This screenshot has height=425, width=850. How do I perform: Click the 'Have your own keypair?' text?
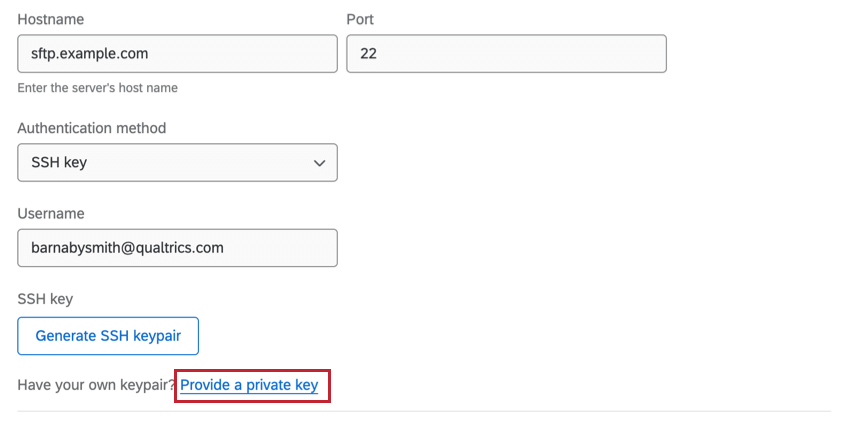point(96,386)
